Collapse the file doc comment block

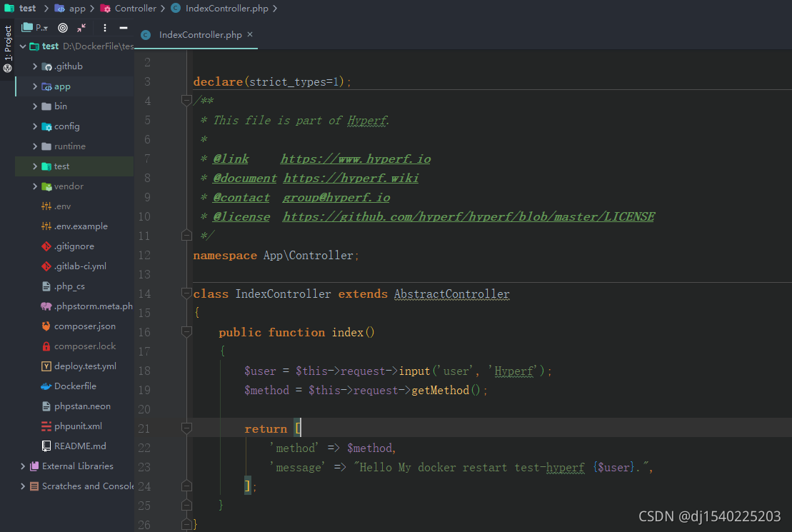coord(186,101)
